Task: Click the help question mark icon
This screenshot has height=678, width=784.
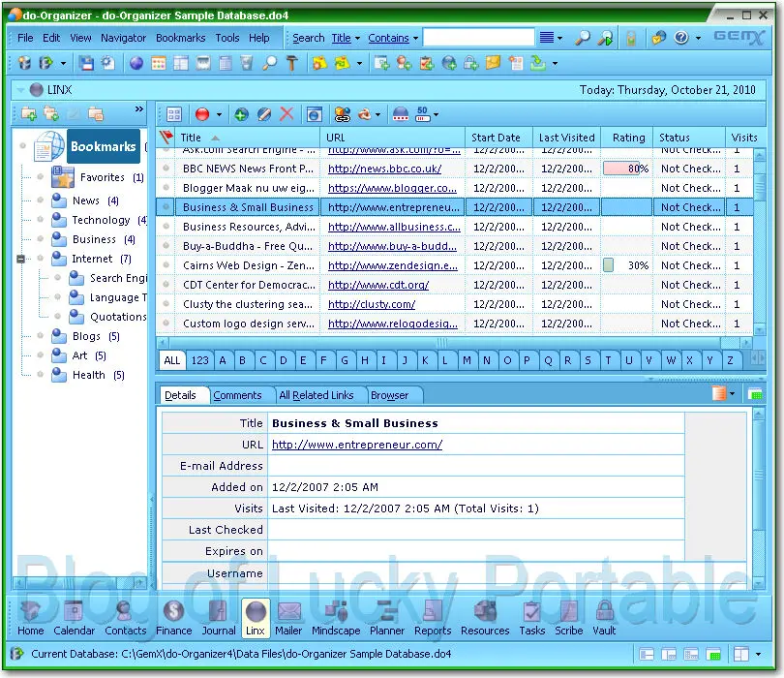Action: [x=681, y=38]
